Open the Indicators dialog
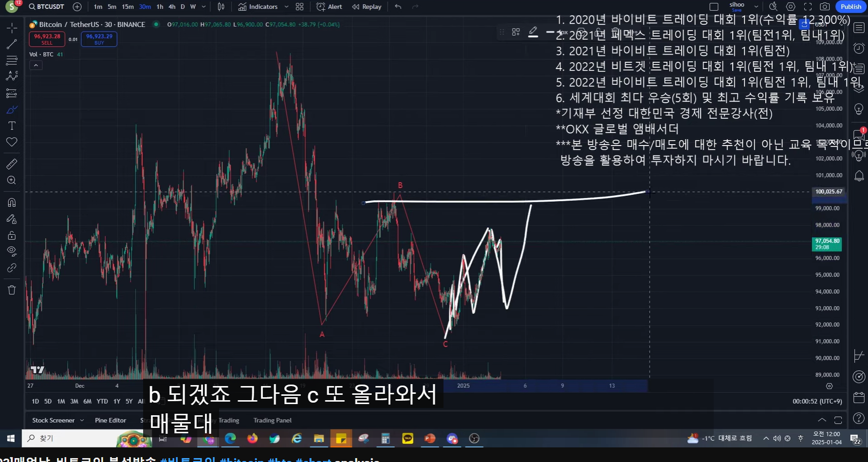 pos(258,7)
